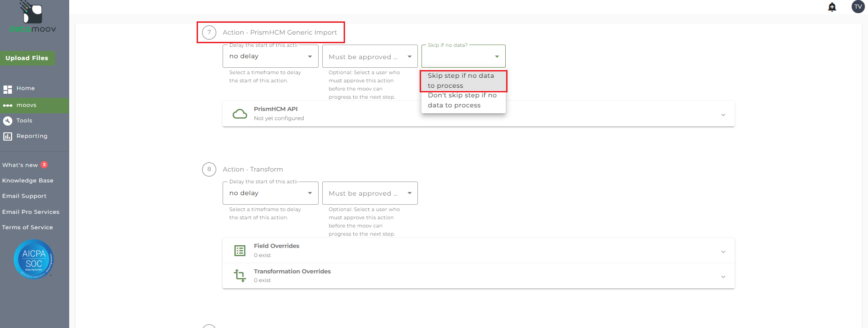This screenshot has height=328, width=868.
Task: Expand the Field Overrides chevron
Action: point(723,252)
